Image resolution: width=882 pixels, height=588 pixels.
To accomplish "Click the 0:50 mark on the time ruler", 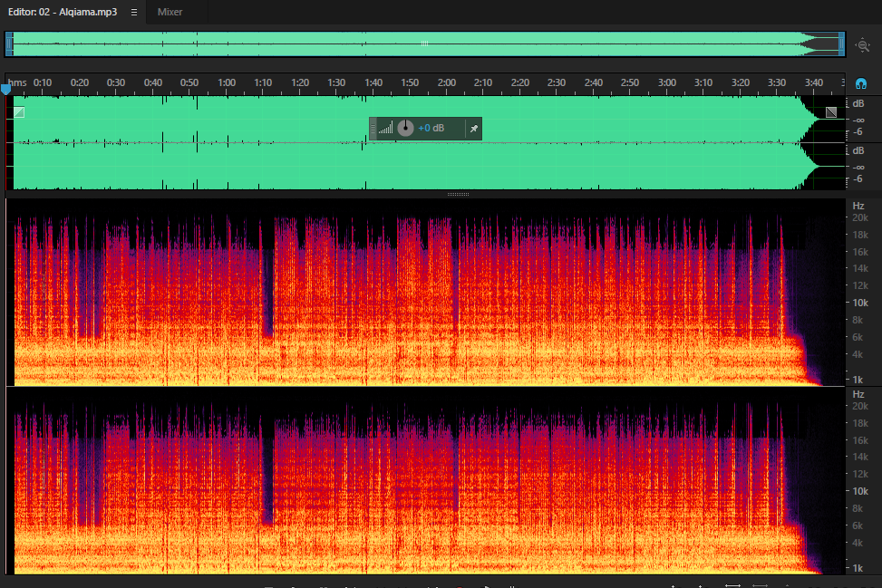I will tap(189, 82).
